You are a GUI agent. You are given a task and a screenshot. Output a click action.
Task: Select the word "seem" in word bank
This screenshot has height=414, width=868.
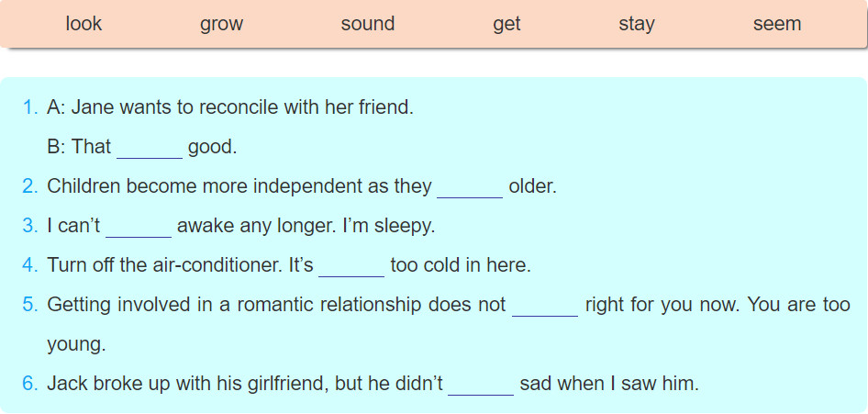click(776, 25)
